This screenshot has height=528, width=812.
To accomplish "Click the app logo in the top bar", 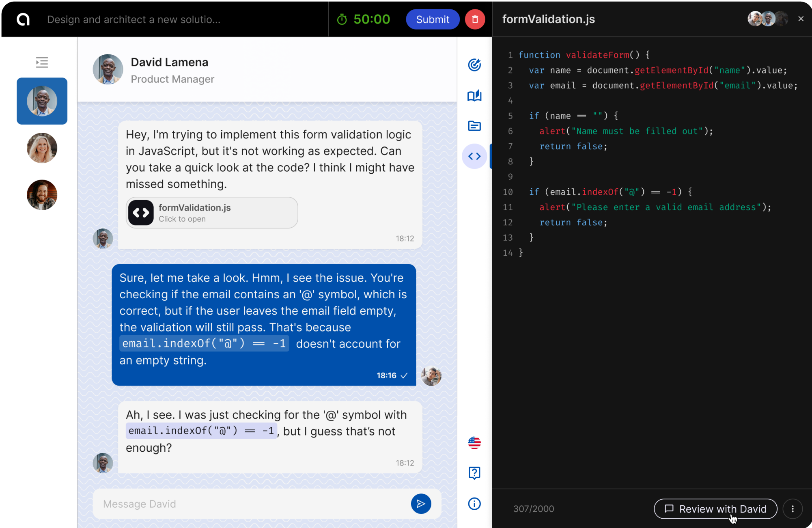I will coord(23,19).
